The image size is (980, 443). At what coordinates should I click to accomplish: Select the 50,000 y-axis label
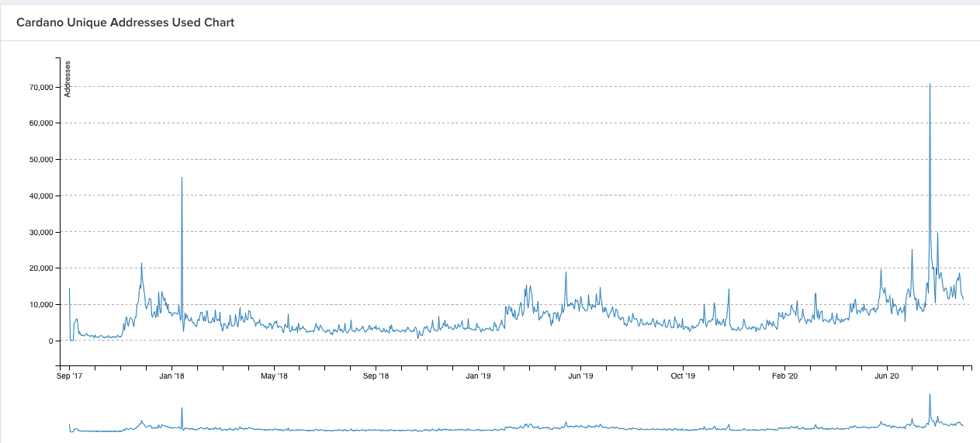point(40,160)
